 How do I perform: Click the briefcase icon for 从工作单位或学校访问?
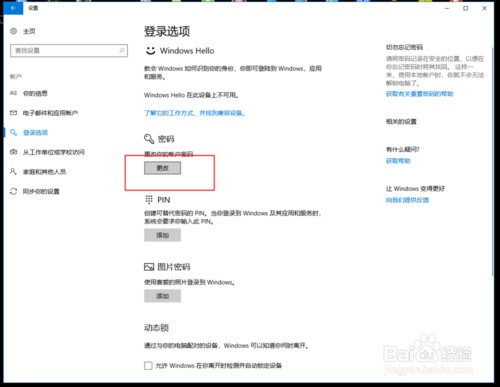[x=13, y=152]
